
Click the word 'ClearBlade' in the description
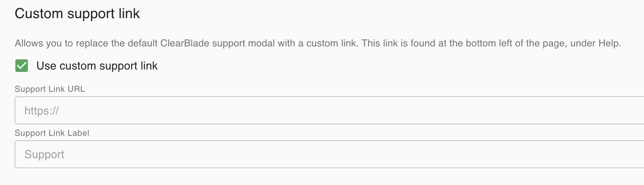click(185, 43)
